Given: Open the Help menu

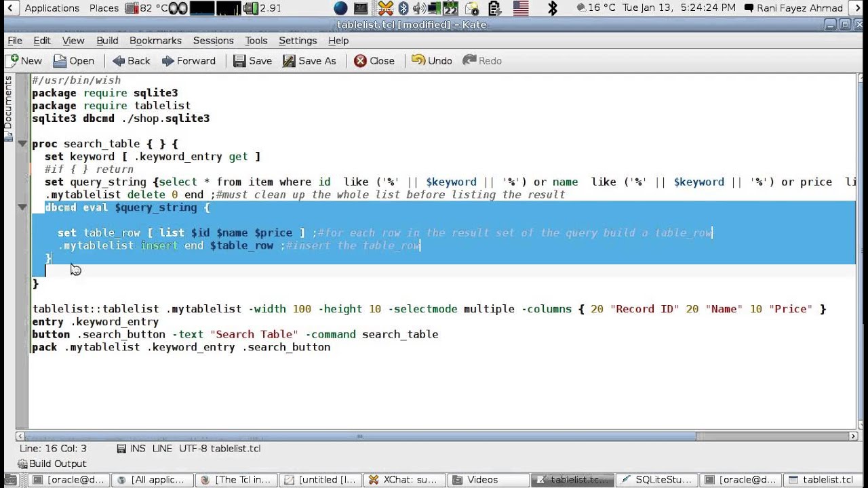Looking at the screenshot, I should pos(338,41).
